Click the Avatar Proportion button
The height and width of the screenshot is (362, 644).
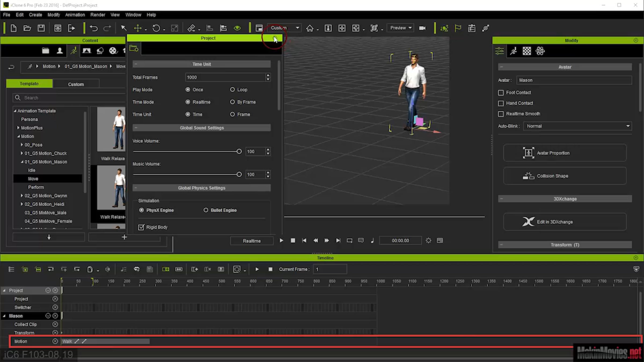(565, 153)
